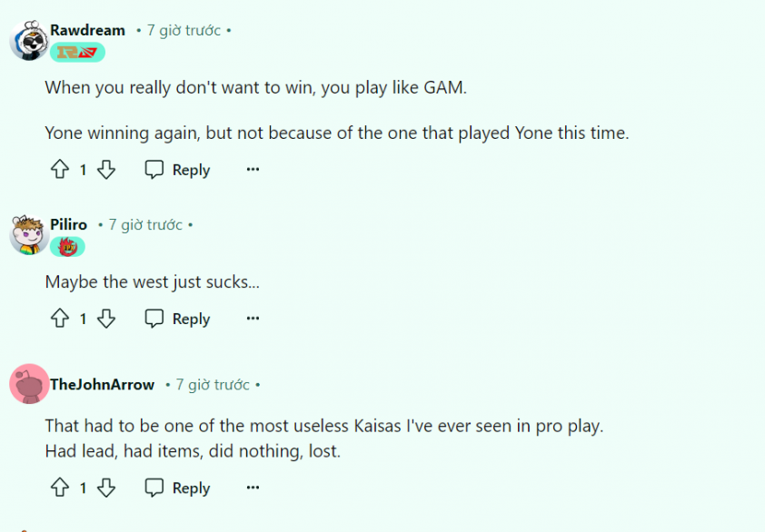The width and height of the screenshot is (765, 532).
Task: Click the speech bubble icon under Rawdream's comment
Action: click(x=154, y=170)
